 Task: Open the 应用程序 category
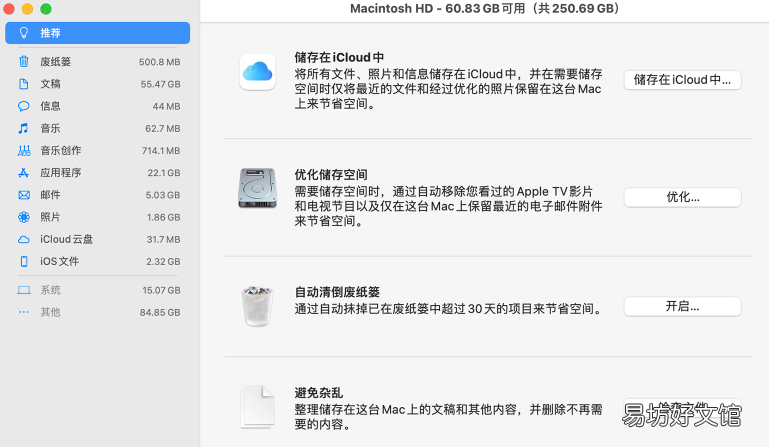click(x=98, y=173)
